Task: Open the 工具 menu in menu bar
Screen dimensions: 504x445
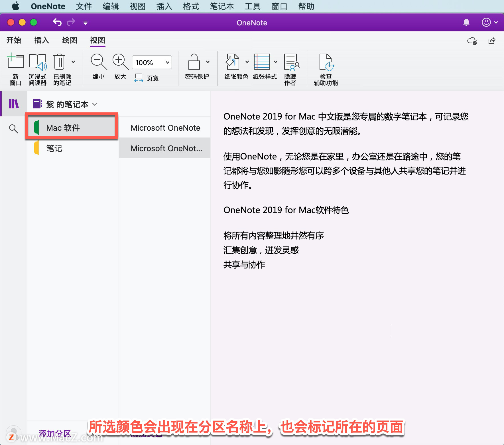Action: tap(253, 6)
